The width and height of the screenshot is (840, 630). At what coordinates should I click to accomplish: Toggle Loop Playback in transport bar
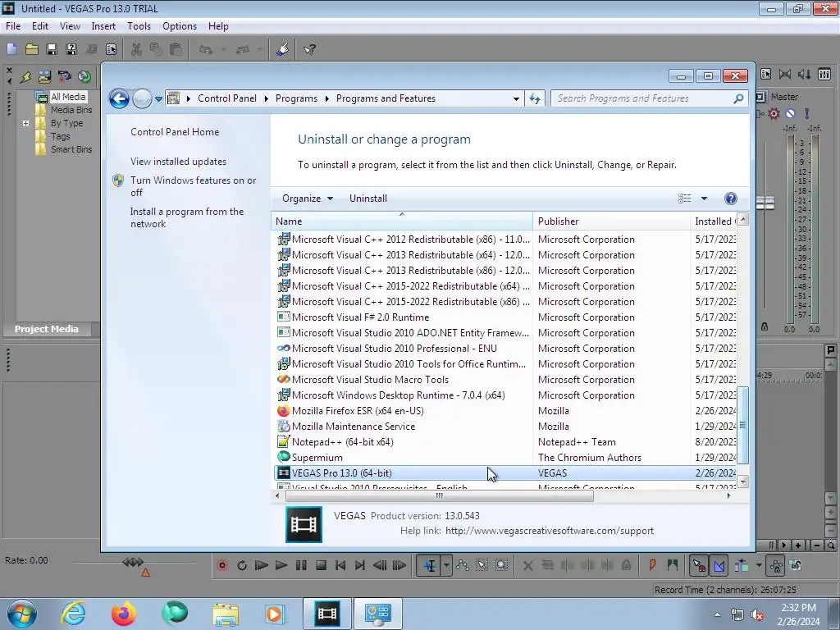tap(242, 565)
